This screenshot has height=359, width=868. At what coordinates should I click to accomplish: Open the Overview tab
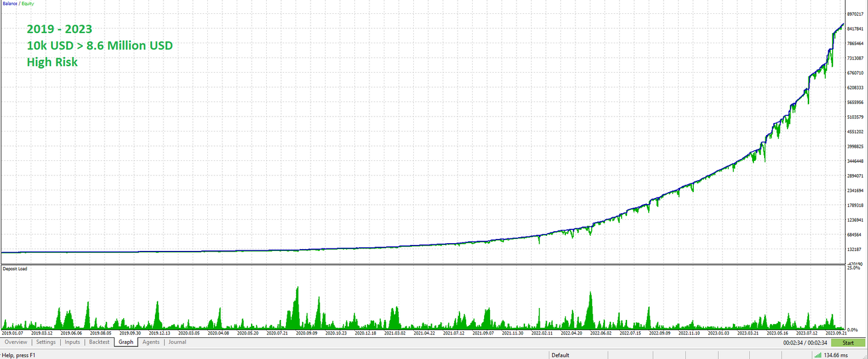click(16, 342)
